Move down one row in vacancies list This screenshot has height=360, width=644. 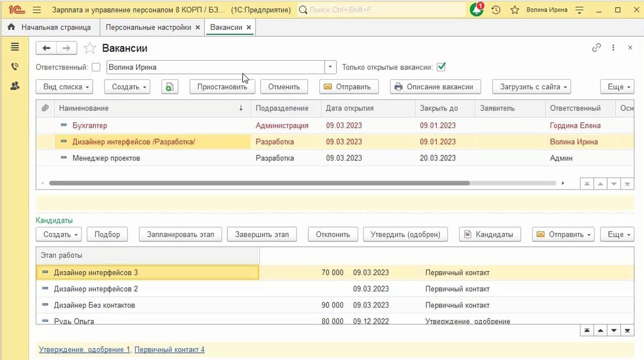coord(614,184)
